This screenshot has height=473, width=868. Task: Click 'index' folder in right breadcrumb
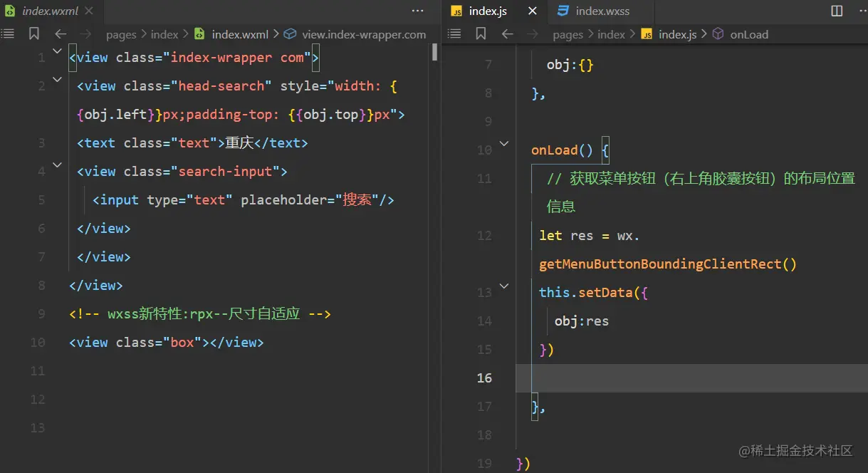click(x=612, y=34)
